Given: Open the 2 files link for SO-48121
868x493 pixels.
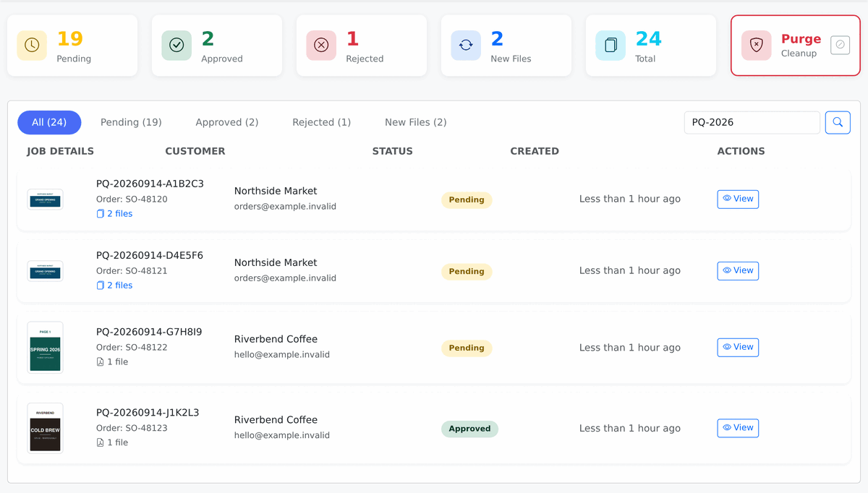Looking at the screenshot, I should pyautogui.click(x=114, y=286).
